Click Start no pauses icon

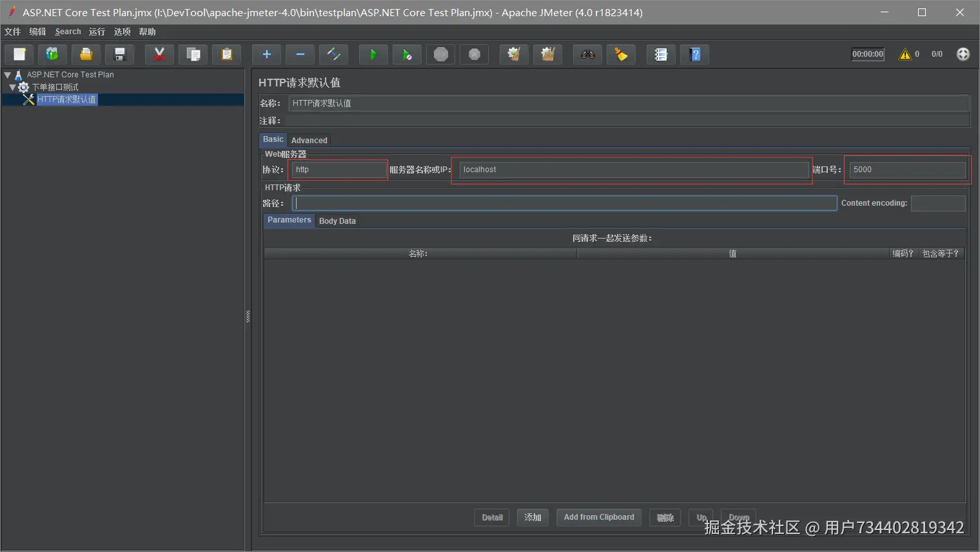[x=407, y=55]
